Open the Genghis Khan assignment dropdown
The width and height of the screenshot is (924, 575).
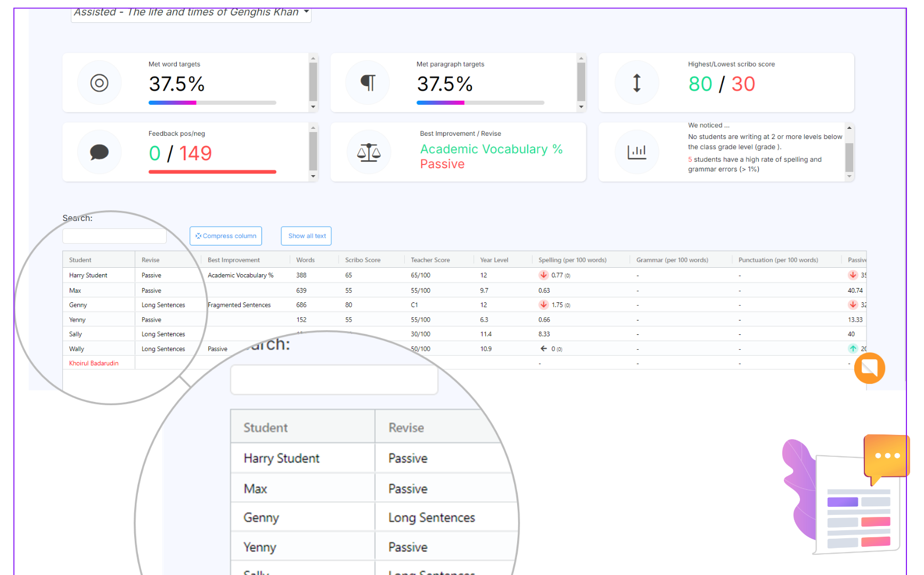click(x=191, y=13)
